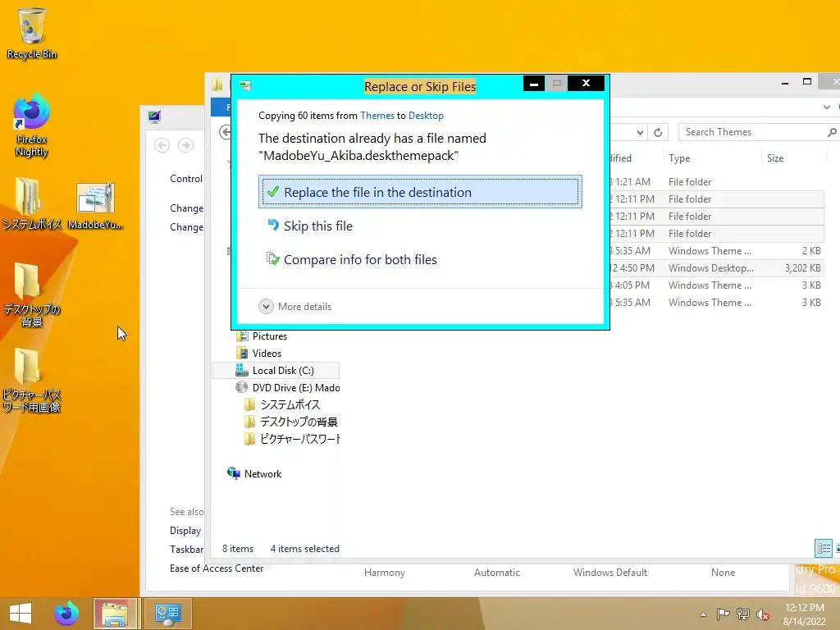
Task: Open Firefox Nightly desktop shortcut
Action: 32,126
